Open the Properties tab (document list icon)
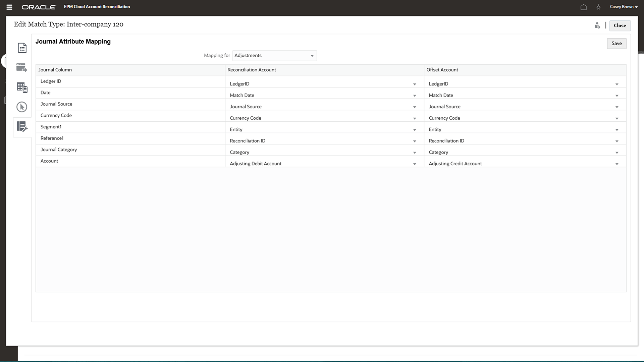Screen dimensions: 644x362 click(22, 48)
